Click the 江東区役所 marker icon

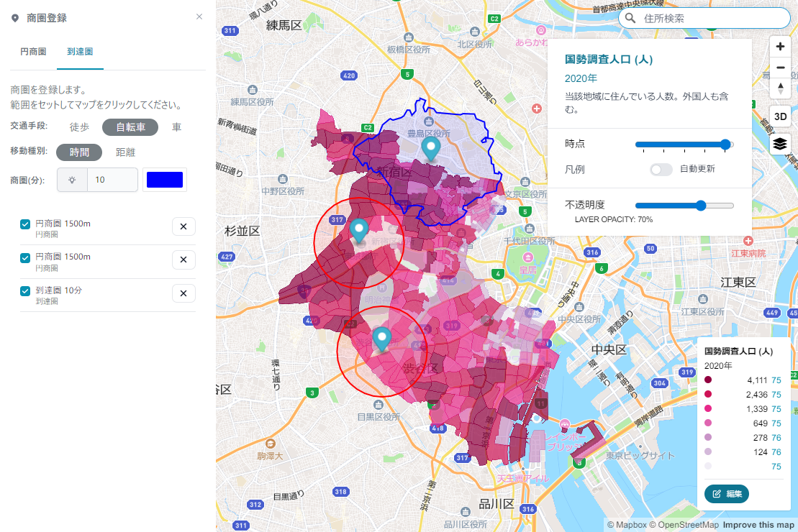703,299
